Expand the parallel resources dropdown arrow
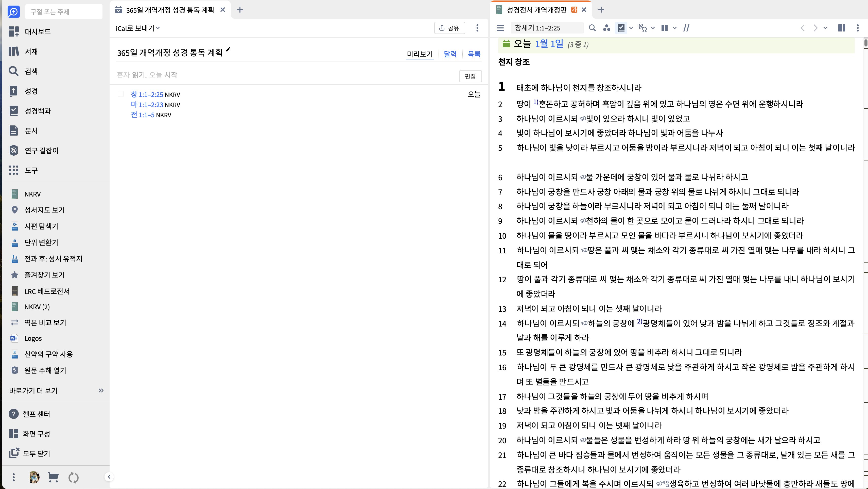Viewport: 868px width, 489px height. pyautogui.click(x=674, y=28)
